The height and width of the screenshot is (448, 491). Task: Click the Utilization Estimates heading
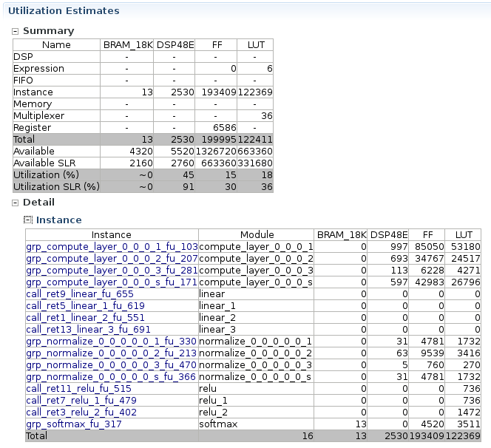(64, 11)
